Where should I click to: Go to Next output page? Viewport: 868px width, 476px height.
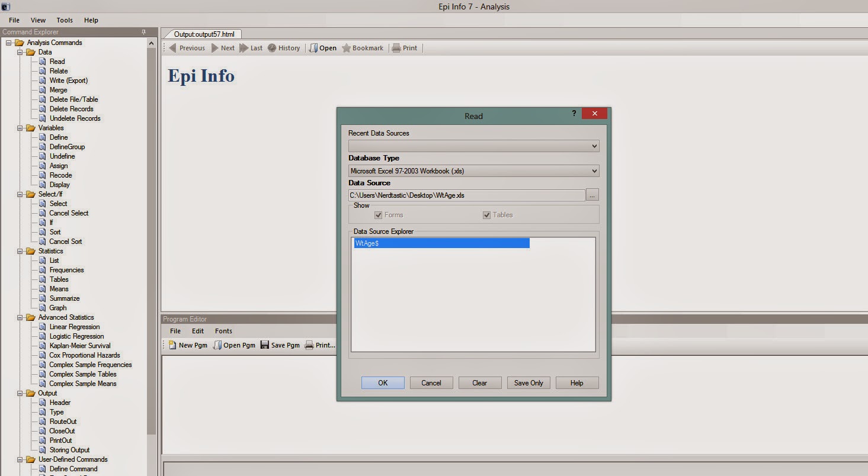point(223,48)
